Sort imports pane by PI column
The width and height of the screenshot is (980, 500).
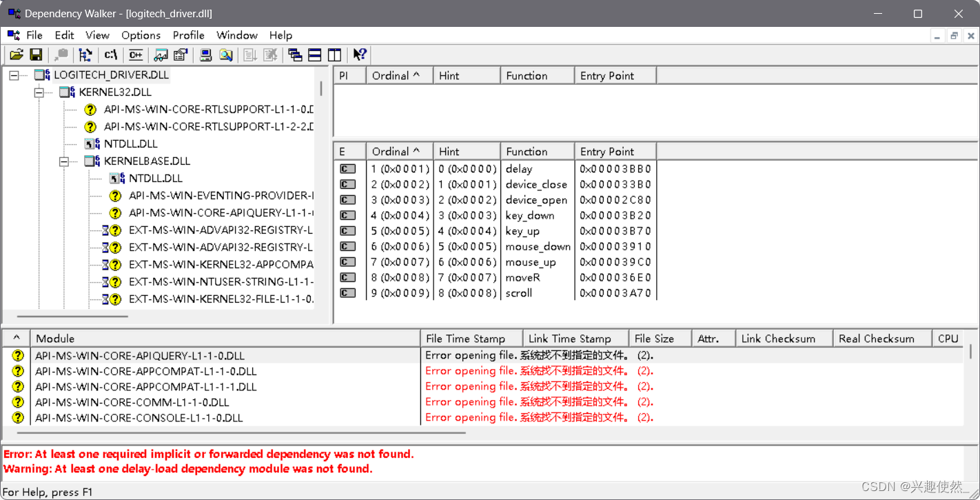click(350, 76)
